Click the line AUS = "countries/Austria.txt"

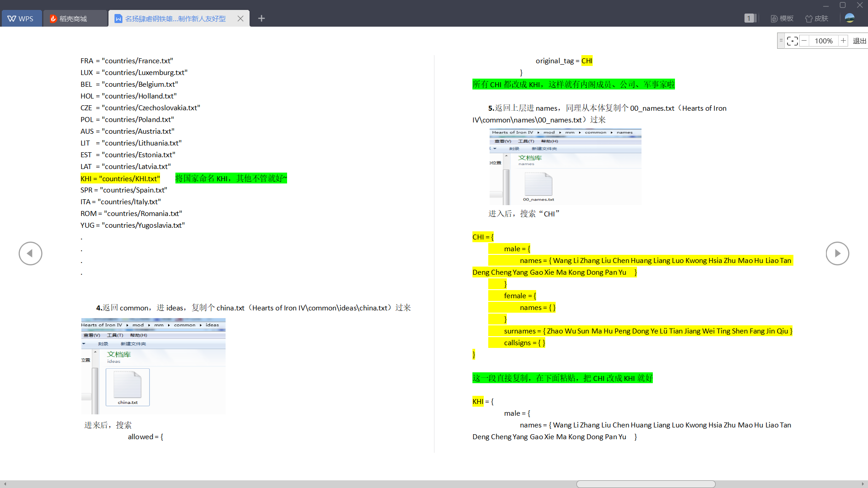pyautogui.click(x=127, y=131)
